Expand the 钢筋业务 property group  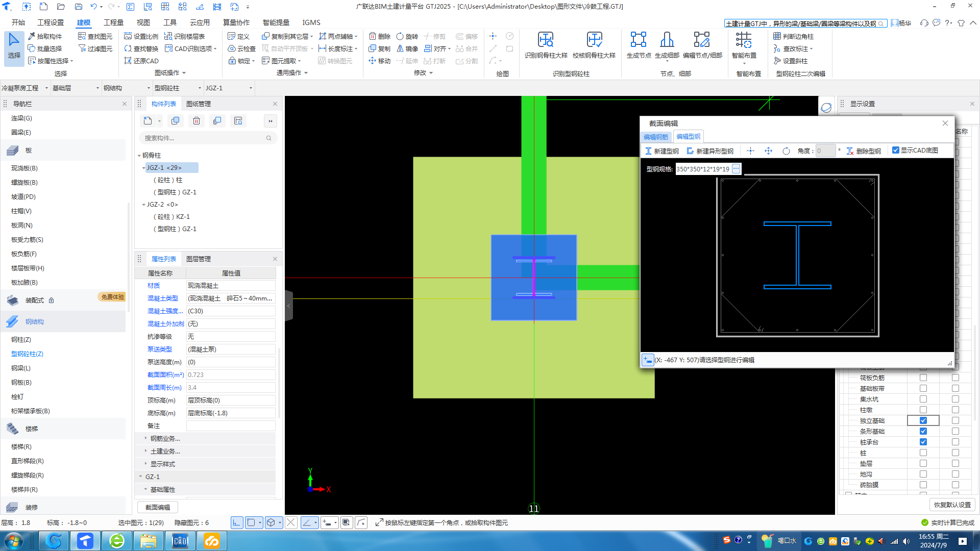point(145,438)
